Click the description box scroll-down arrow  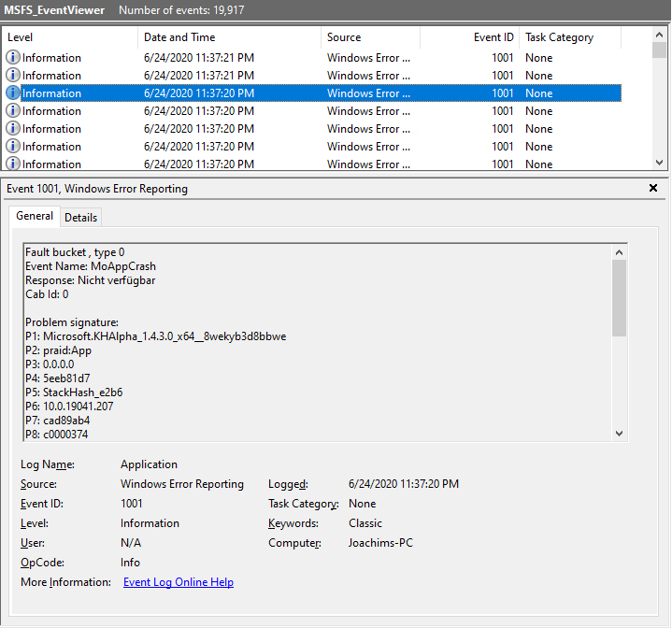(619, 433)
